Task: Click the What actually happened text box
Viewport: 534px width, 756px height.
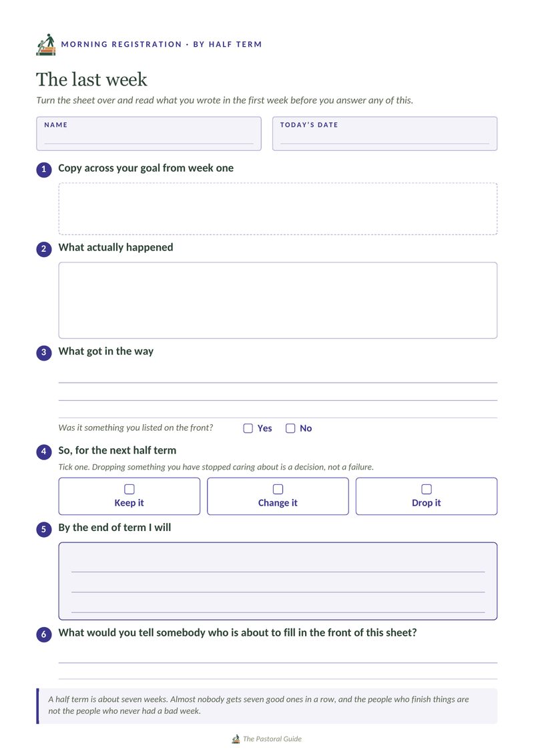Action: (x=278, y=301)
